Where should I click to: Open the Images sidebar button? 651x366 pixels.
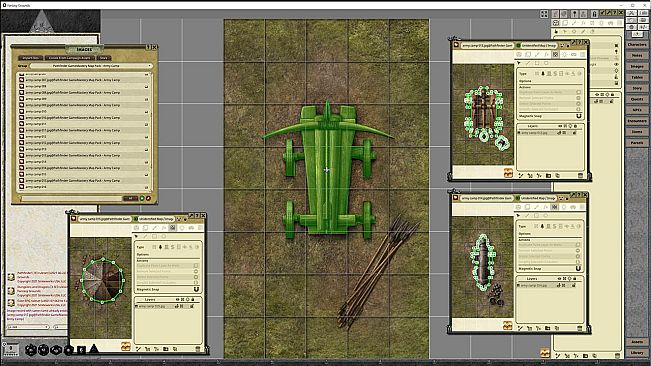pos(637,66)
